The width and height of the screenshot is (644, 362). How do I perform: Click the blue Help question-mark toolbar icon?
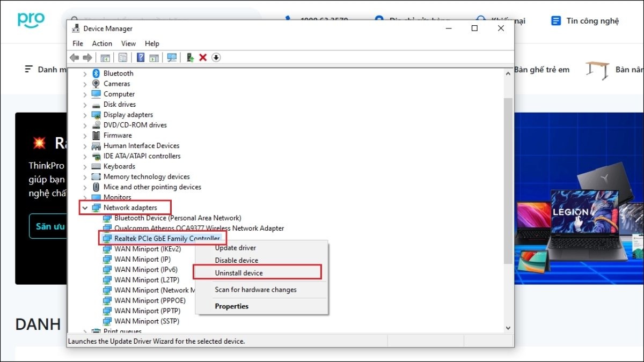coord(141,57)
